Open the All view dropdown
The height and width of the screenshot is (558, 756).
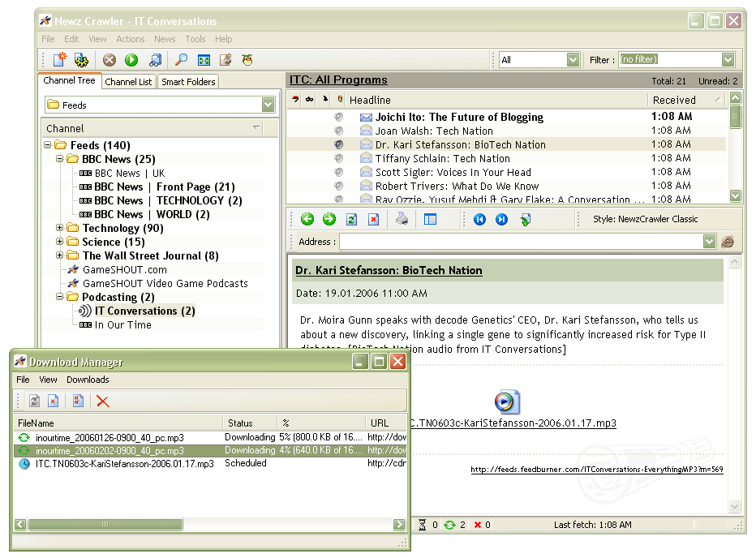(573, 60)
